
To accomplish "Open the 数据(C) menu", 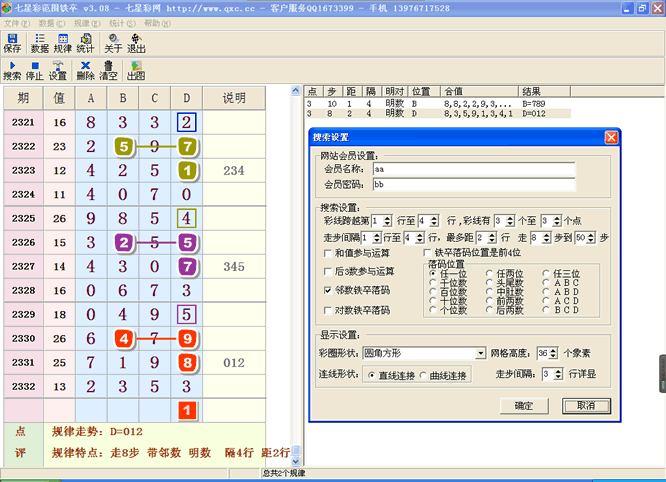I will pyautogui.click(x=52, y=23).
